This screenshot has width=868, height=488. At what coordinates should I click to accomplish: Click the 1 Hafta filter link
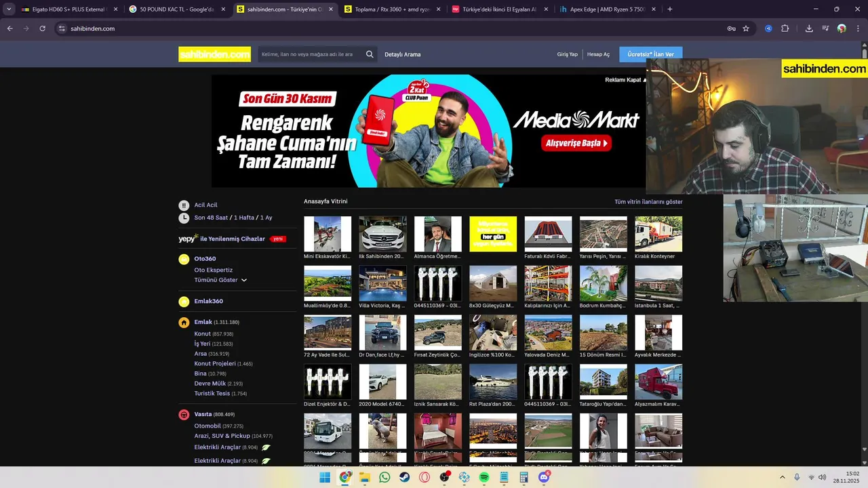(244, 218)
